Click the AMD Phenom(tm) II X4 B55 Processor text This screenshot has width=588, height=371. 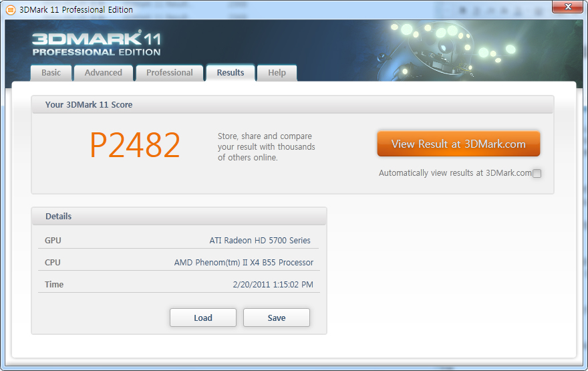(244, 263)
